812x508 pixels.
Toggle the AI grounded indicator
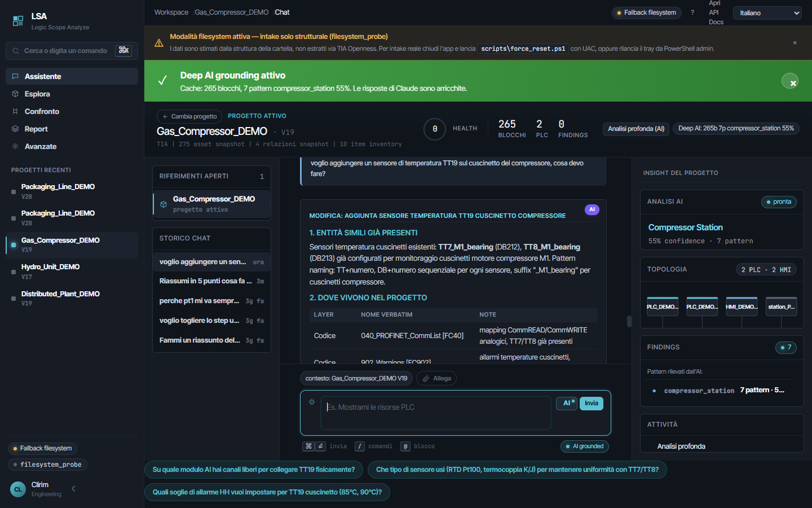coord(585,446)
